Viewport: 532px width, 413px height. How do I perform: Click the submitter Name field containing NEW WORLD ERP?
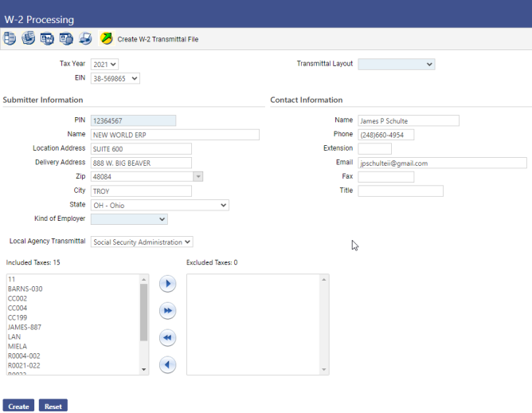(174, 135)
